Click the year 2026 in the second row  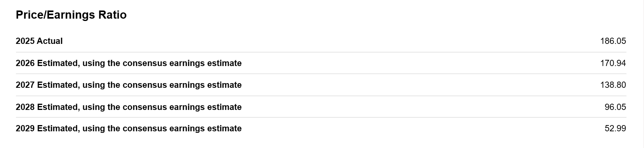tap(25, 63)
